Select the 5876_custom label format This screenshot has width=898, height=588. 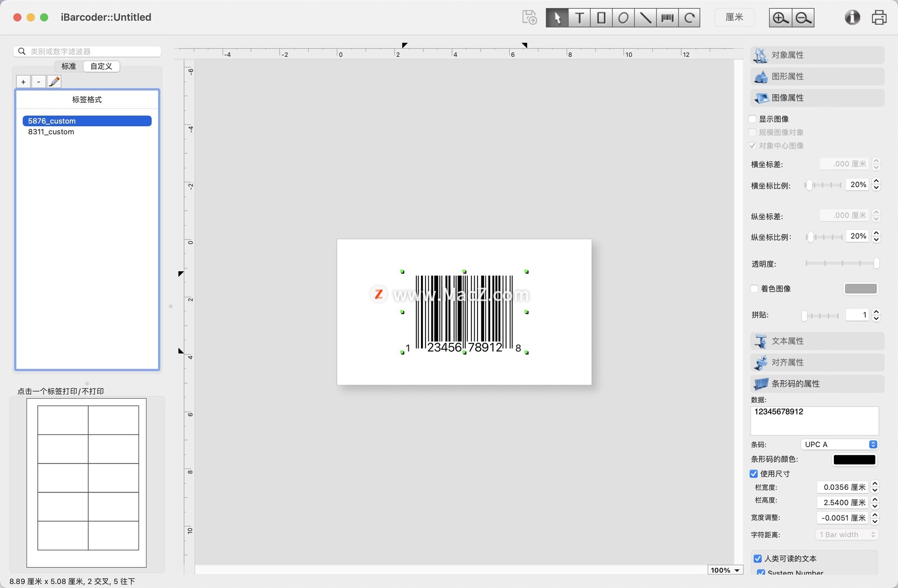pyautogui.click(x=87, y=121)
